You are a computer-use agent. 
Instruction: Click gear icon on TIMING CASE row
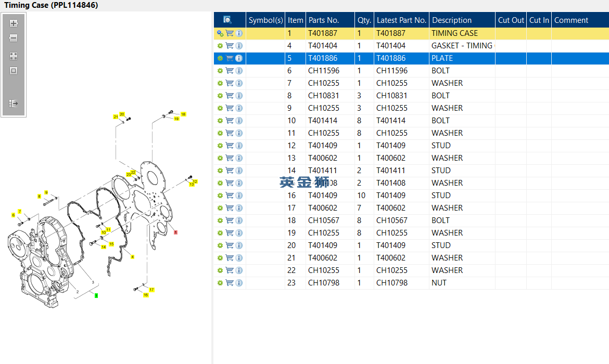pyautogui.click(x=220, y=33)
